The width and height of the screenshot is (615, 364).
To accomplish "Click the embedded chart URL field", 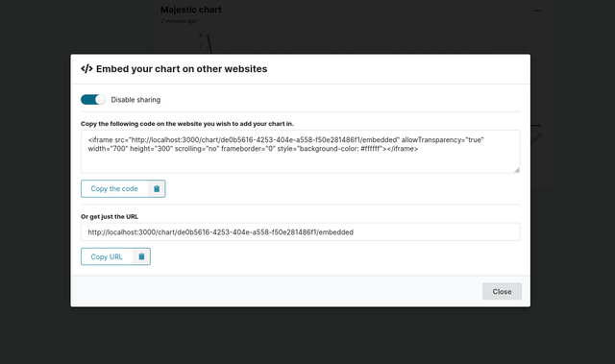I will 301,232.
